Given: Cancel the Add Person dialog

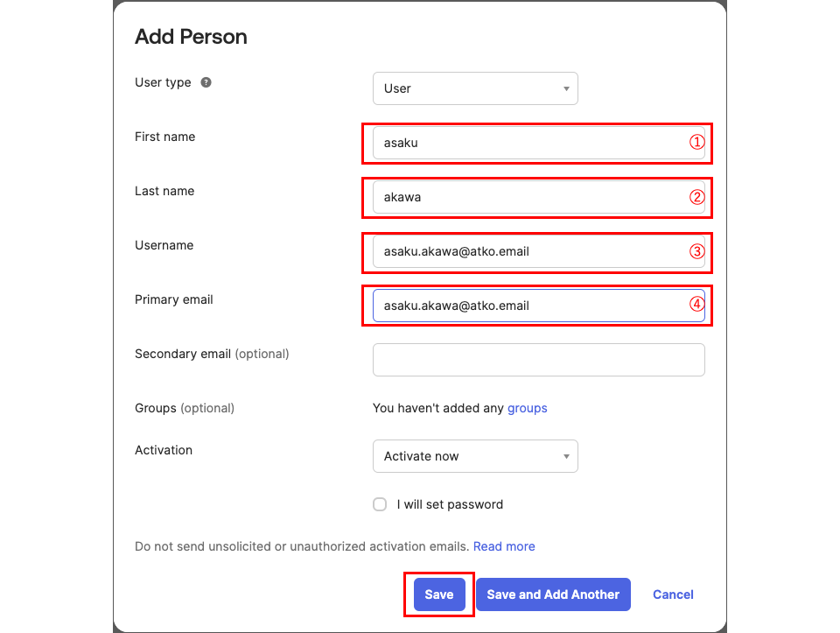Looking at the screenshot, I should [673, 594].
